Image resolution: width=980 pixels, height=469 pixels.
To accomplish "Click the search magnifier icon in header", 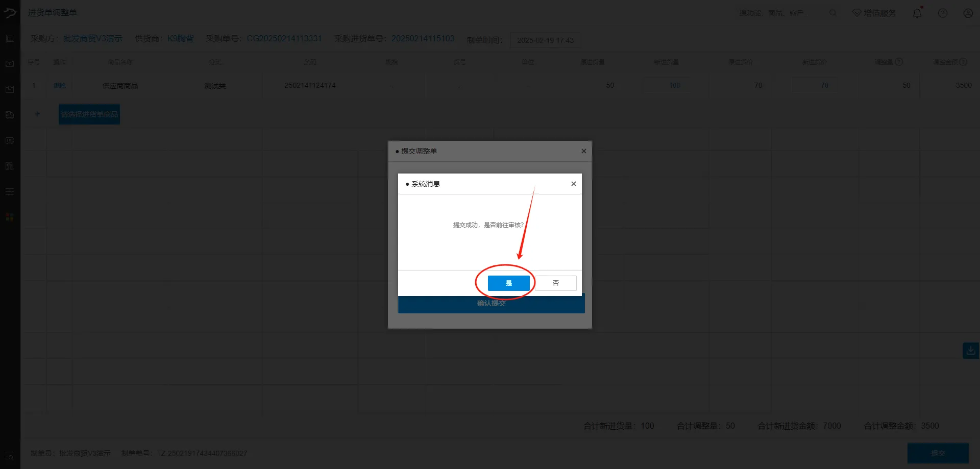I will (x=833, y=13).
